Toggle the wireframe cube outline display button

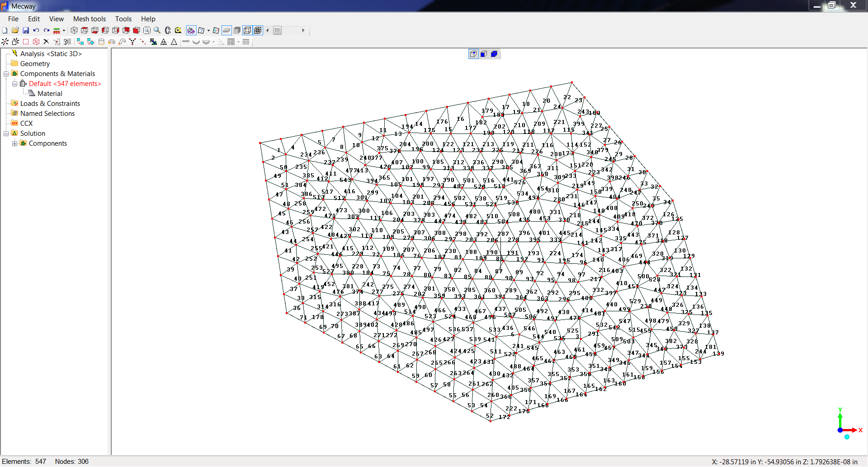pos(247,30)
